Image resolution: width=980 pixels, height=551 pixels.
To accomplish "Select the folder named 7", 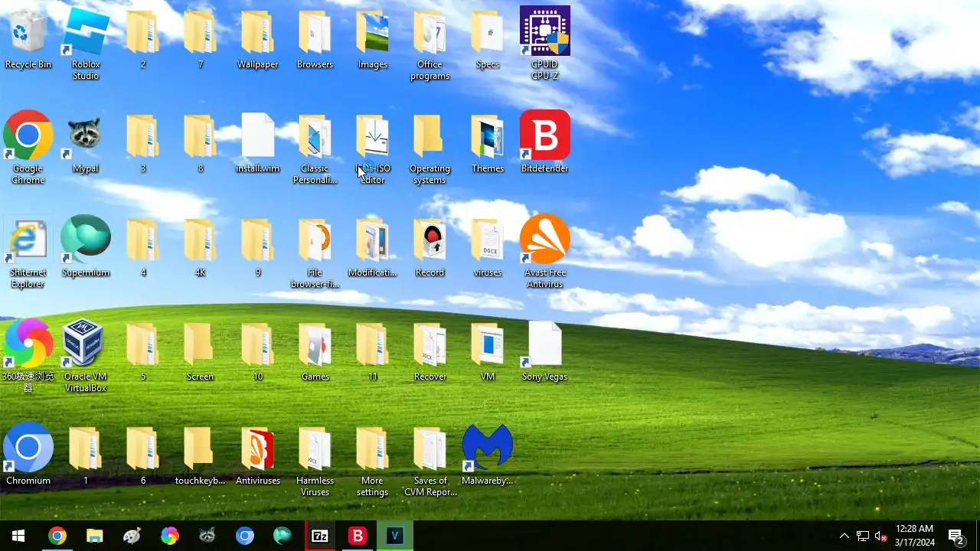I will [x=201, y=38].
